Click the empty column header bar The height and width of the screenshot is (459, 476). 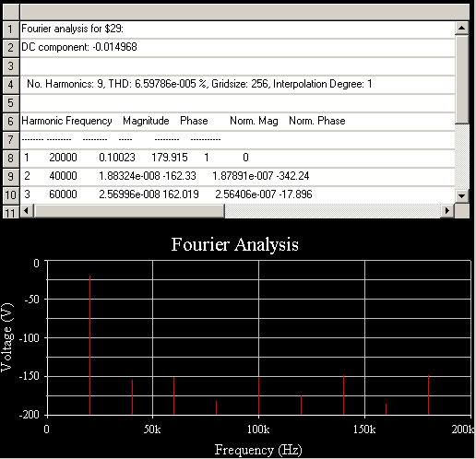coord(244,12)
